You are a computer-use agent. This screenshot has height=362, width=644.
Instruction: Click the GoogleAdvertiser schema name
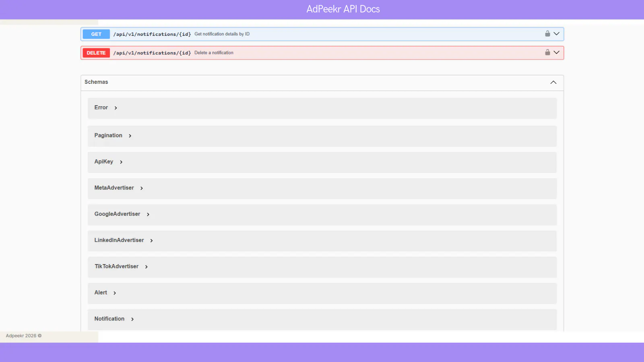pyautogui.click(x=117, y=214)
